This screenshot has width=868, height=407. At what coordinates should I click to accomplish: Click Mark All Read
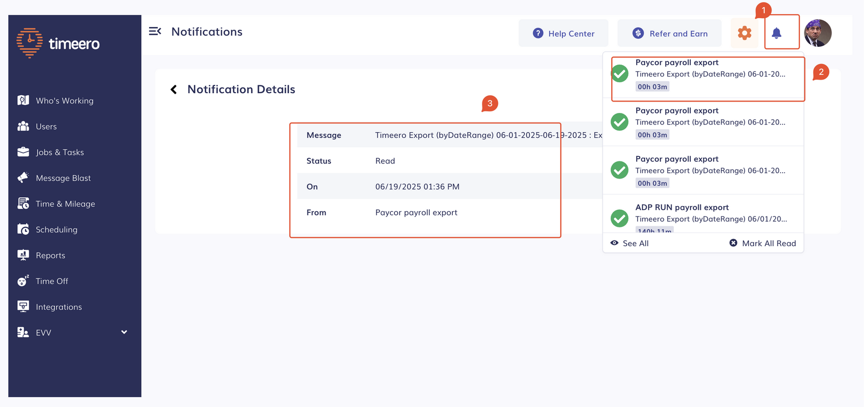tap(769, 244)
